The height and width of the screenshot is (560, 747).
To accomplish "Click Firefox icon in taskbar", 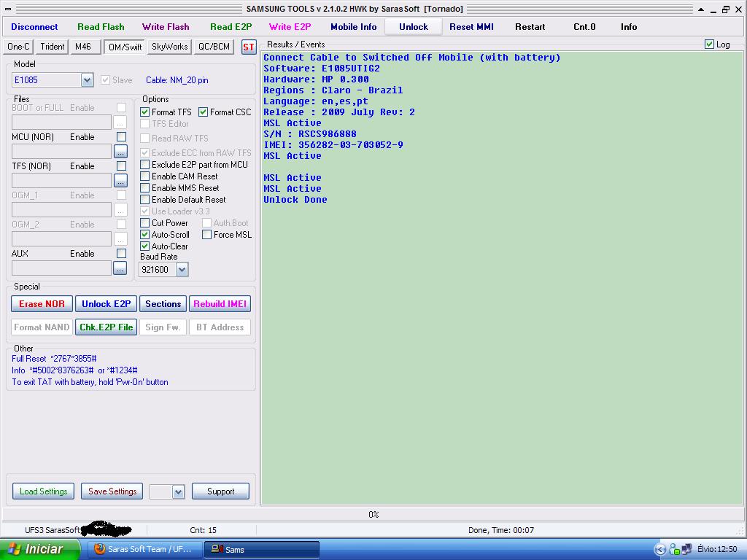I will coord(99,549).
